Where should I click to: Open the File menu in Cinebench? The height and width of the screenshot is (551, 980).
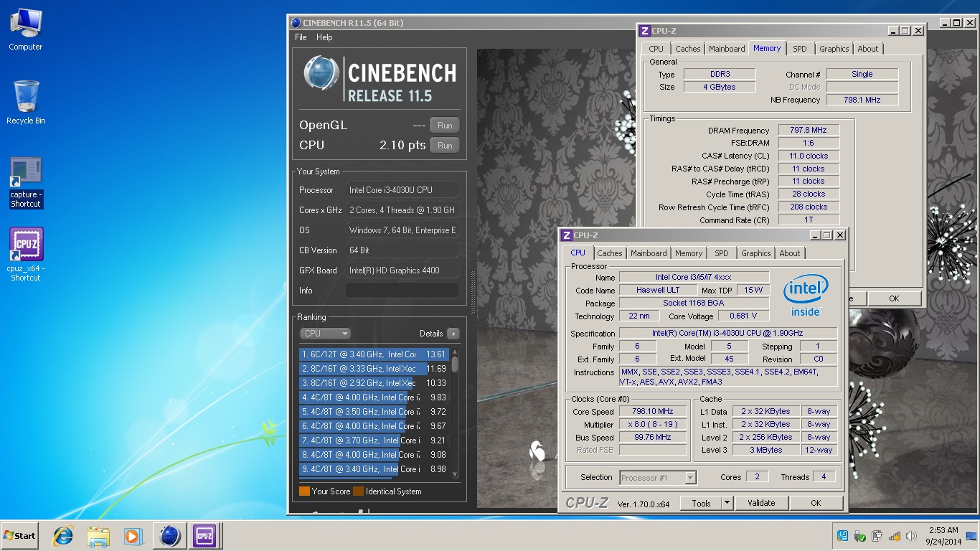tap(301, 37)
